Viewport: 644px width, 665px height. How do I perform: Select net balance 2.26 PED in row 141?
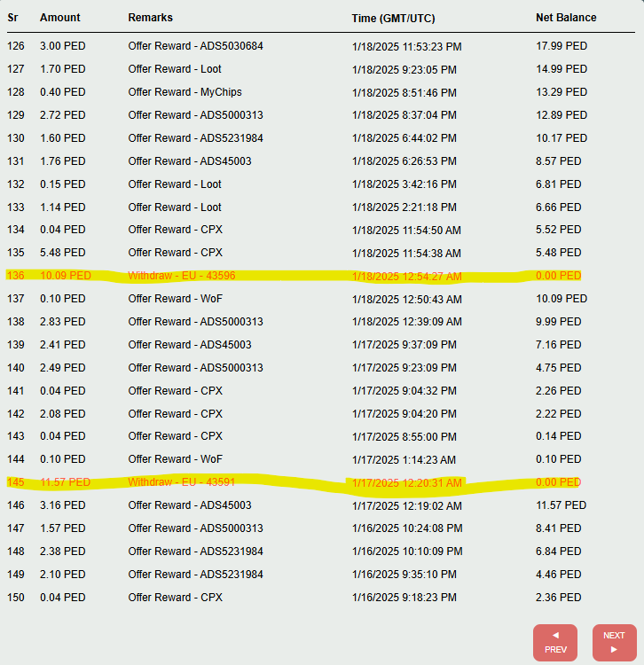click(x=558, y=391)
